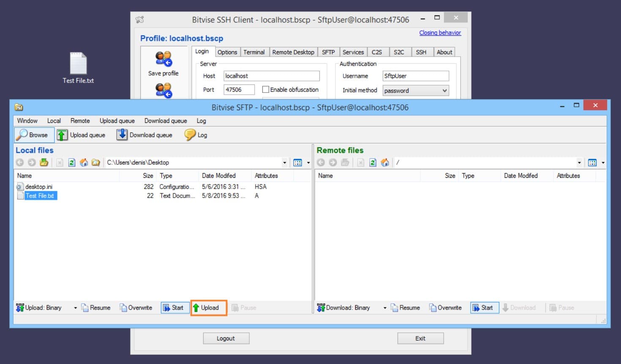Open the Log menu

pos(202,121)
